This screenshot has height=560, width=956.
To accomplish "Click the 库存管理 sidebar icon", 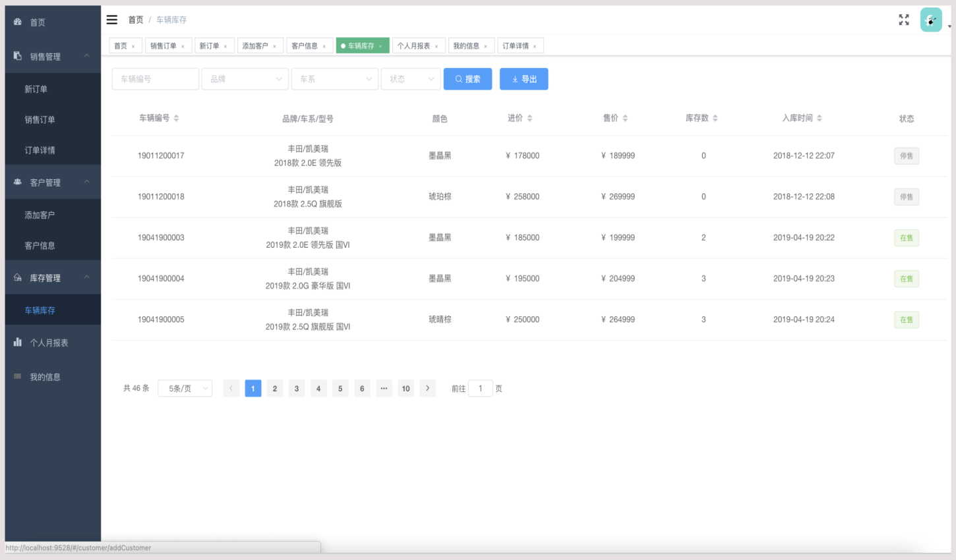I will coord(18,277).
